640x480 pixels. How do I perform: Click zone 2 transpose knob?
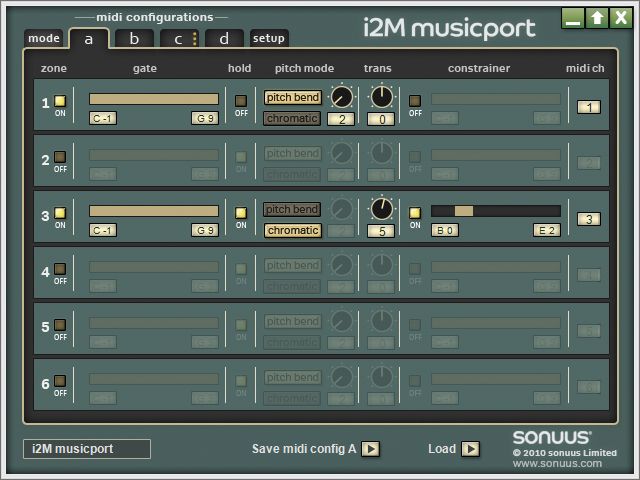tap(382, 153)
